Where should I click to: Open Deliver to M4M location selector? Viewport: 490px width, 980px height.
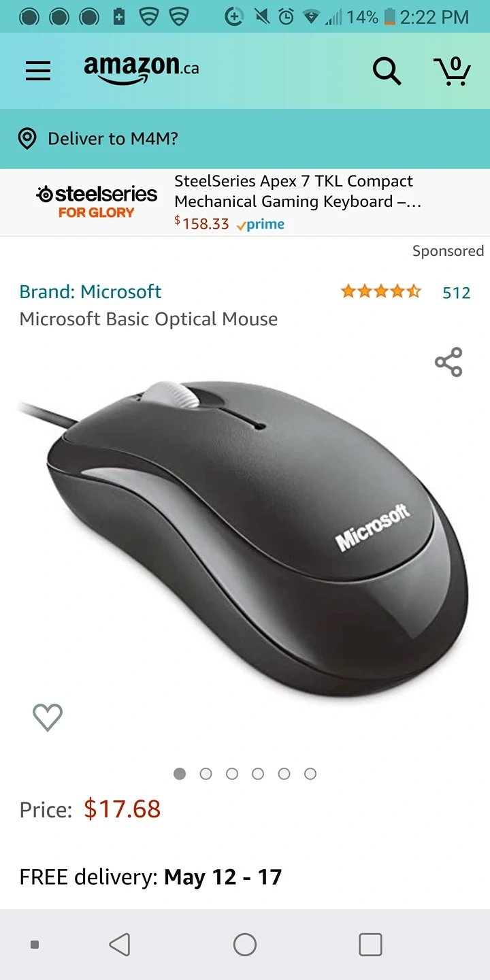click(x=245, y=139)
